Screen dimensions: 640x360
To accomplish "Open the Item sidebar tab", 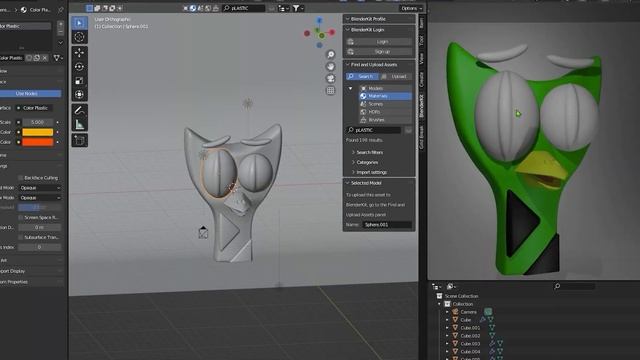I will [x=422, y=23].
